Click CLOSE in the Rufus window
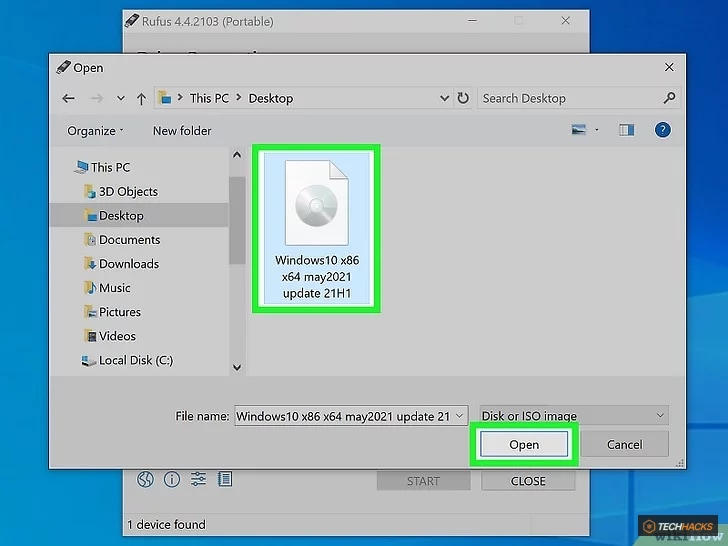The height and width of the screenshot is (546, 728). point(528,481)
